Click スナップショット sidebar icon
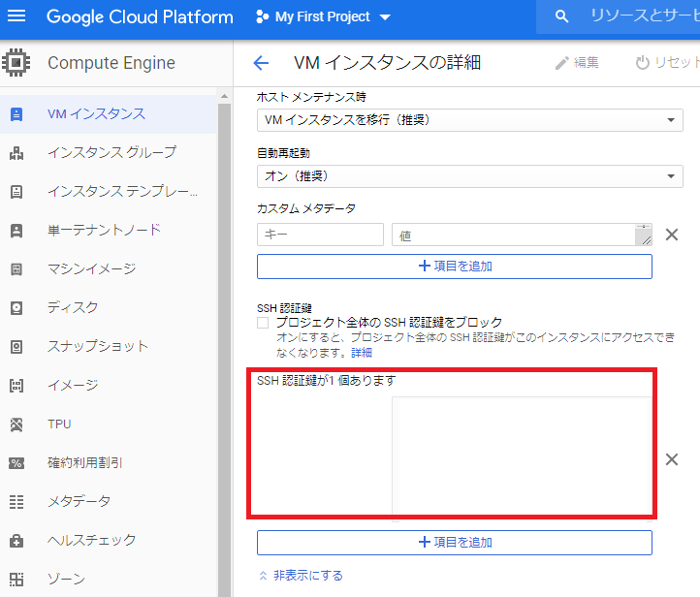This screenshot has height=597, width=700. pyautogui.click(x=16, y=347)
